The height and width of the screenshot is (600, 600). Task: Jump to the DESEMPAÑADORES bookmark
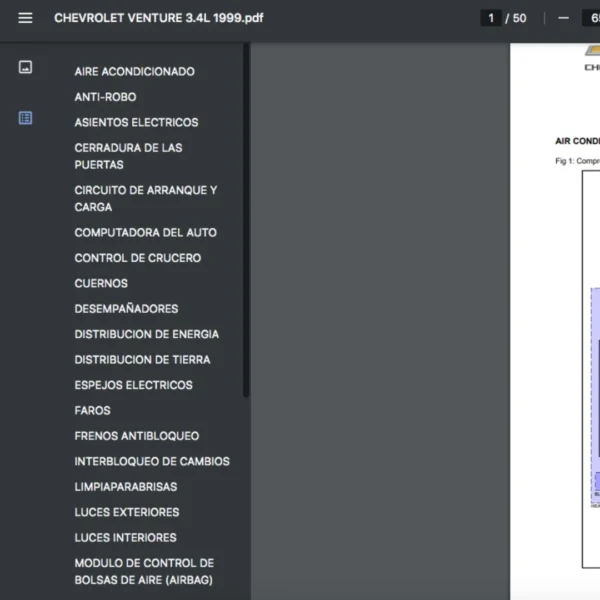point(126,309)
